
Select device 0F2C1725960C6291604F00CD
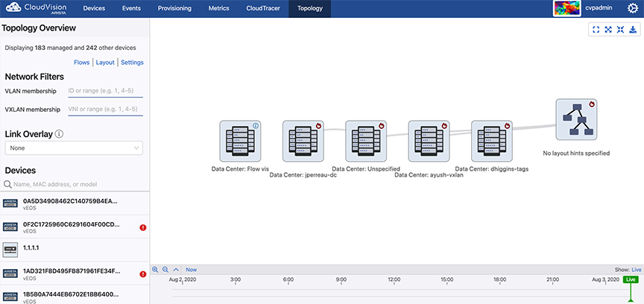click(x=75, y=227)
